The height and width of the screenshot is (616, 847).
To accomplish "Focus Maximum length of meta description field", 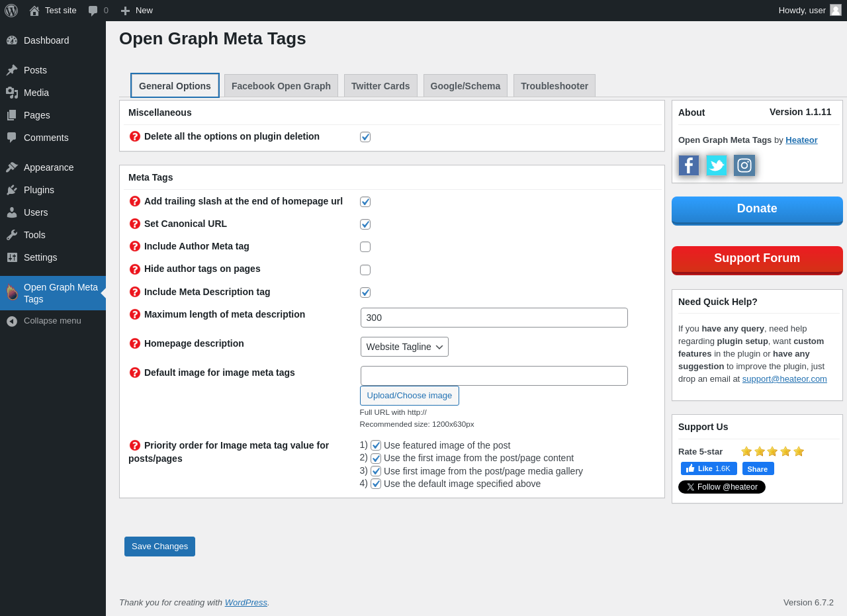I will point(494,318).
